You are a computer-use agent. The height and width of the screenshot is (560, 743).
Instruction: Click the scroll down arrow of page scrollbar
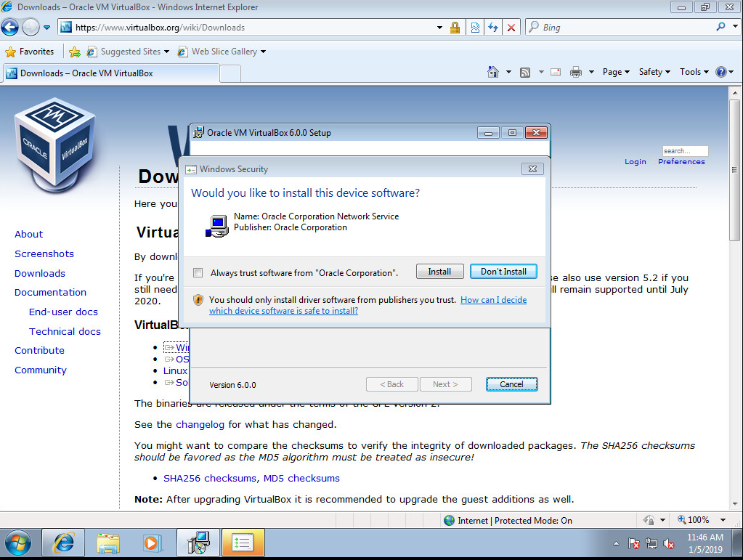point(734,504)
